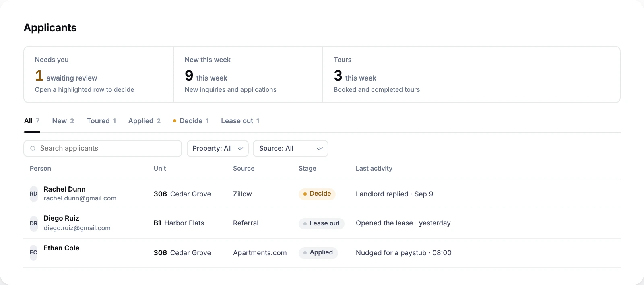Screen dimensions: 644x285
Task: Sort by the Person column header
Action: pos(40,169)
